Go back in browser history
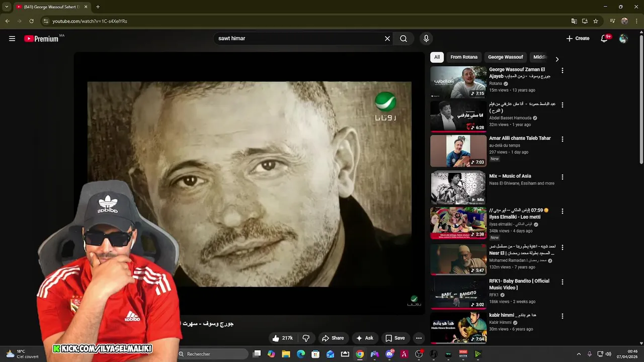 coord(7,21)
